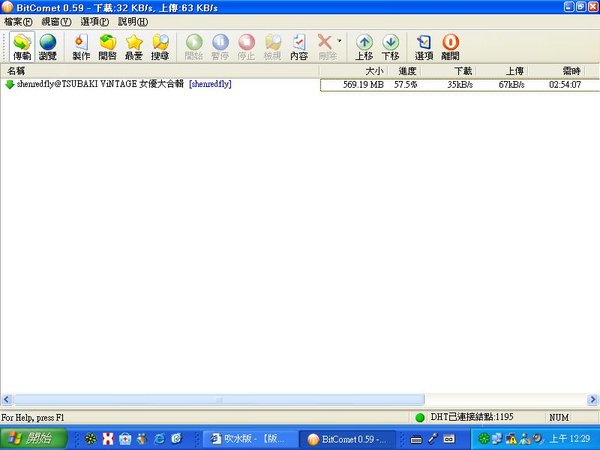This screenshot has width=600, height=450.
Task: Sort by 進度 column header
Action: pyautogui.click(x=407, y=71)
